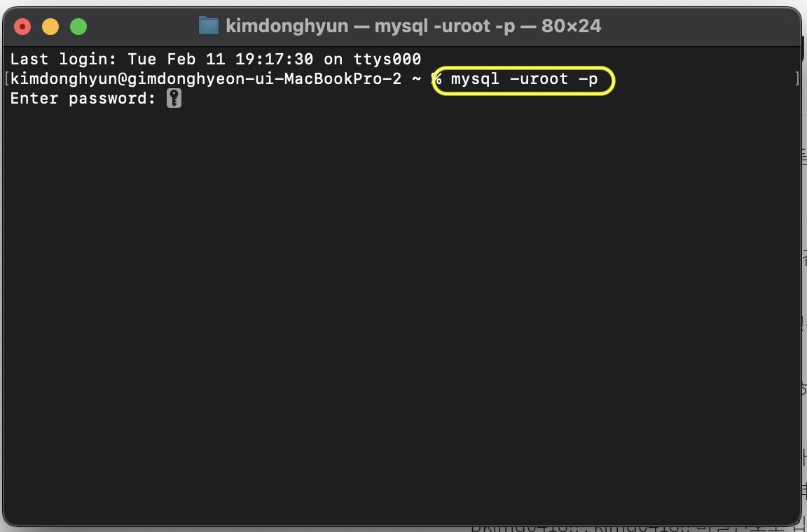Click the 19:17:30 timestamp
Screen dimensions: 807x532
(x=275, y=59)
